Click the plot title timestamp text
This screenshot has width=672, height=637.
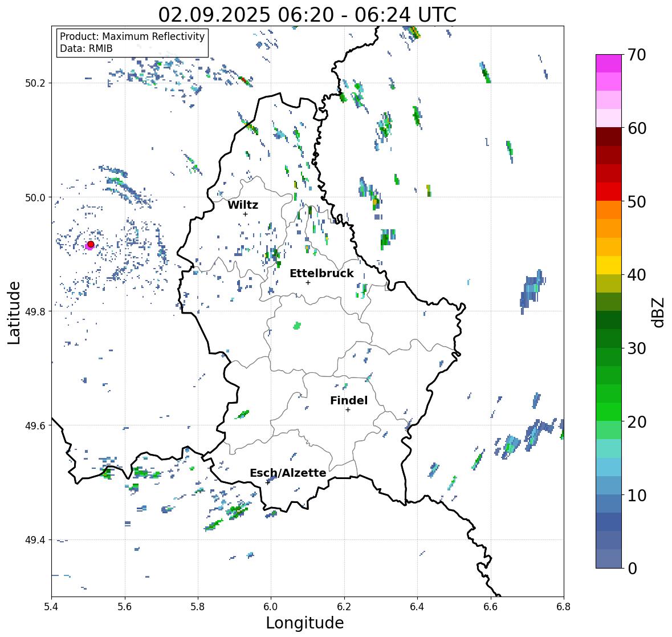point(307,15)
